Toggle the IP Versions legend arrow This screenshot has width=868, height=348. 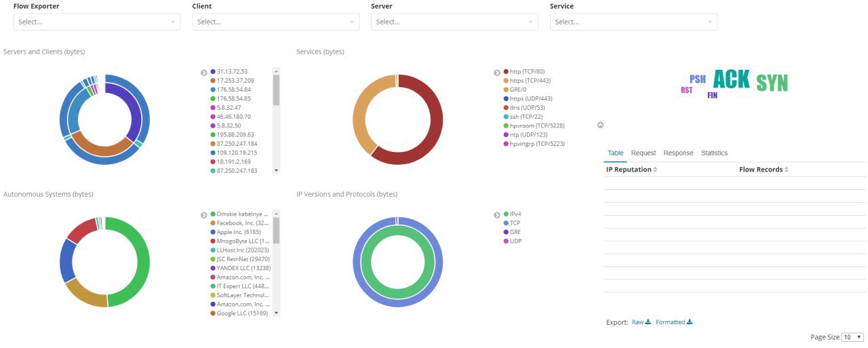(x=498, y=215)
